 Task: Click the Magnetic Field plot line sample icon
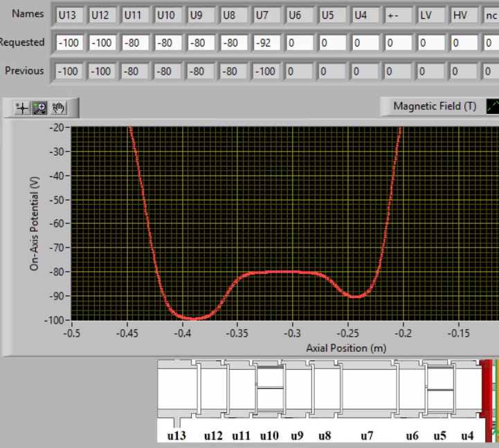click(x=491, y=106)
